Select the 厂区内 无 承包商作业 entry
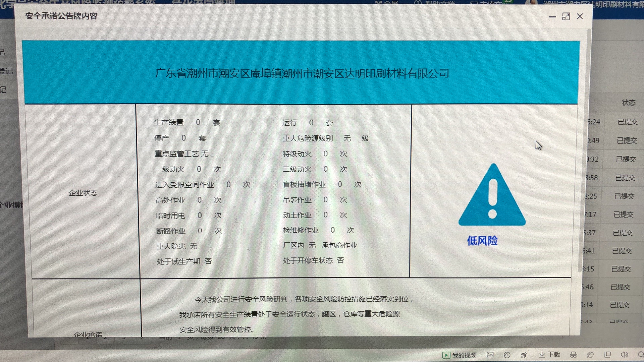The image size is (644, 362). [320, 245]
